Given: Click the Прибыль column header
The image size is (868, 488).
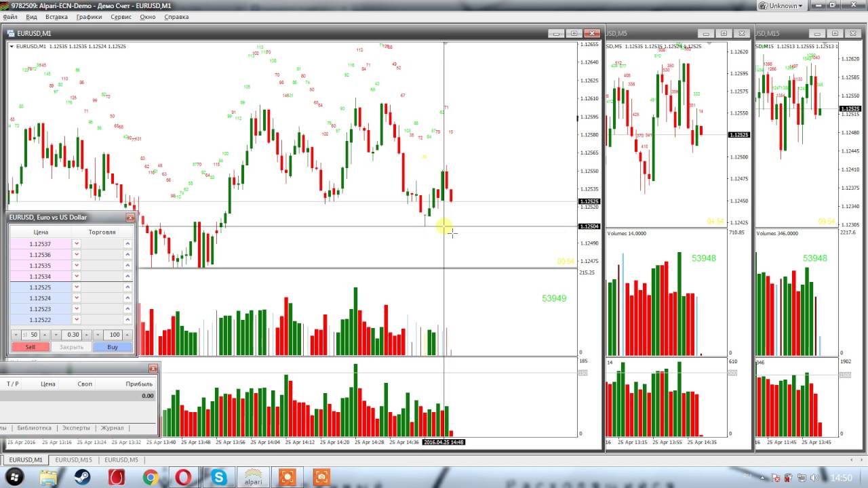Looking at the screenshot, I should click(139, 384).
